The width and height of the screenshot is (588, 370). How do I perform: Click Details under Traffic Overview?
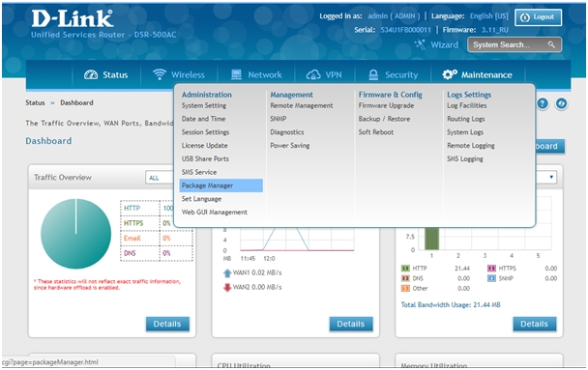(x=167, y=324)
